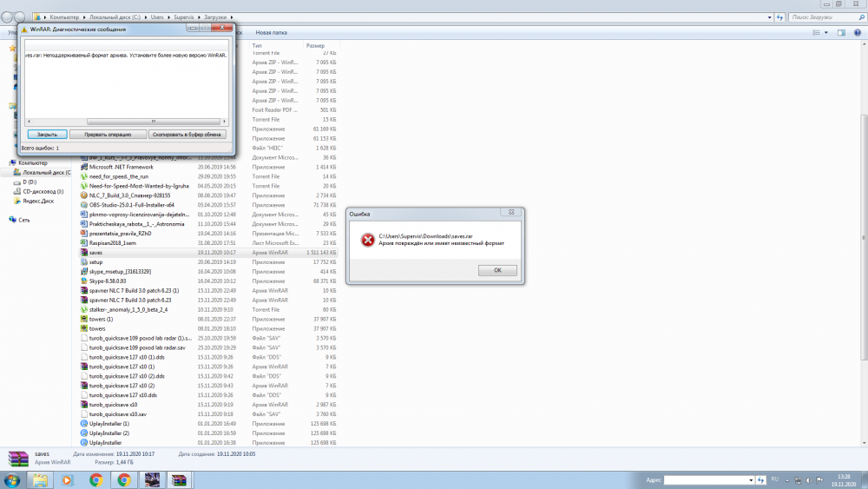868x489 pixels.
Task: Click the Компьютер breadcrumb in the address bar
Action: [64, 17]
